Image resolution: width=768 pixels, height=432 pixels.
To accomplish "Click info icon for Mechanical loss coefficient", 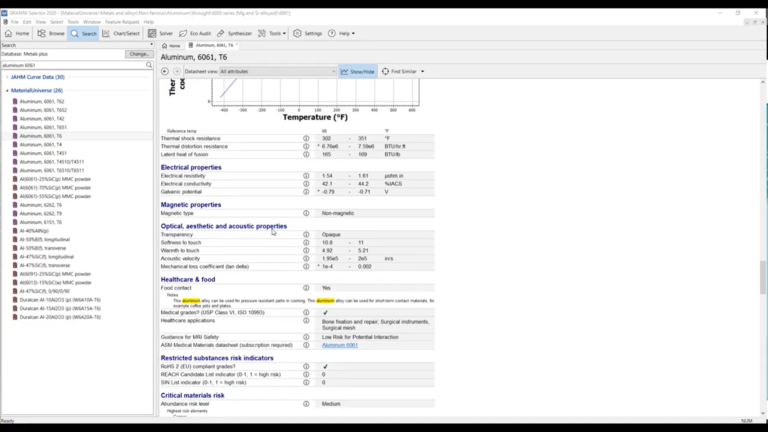I will (306, 266).
